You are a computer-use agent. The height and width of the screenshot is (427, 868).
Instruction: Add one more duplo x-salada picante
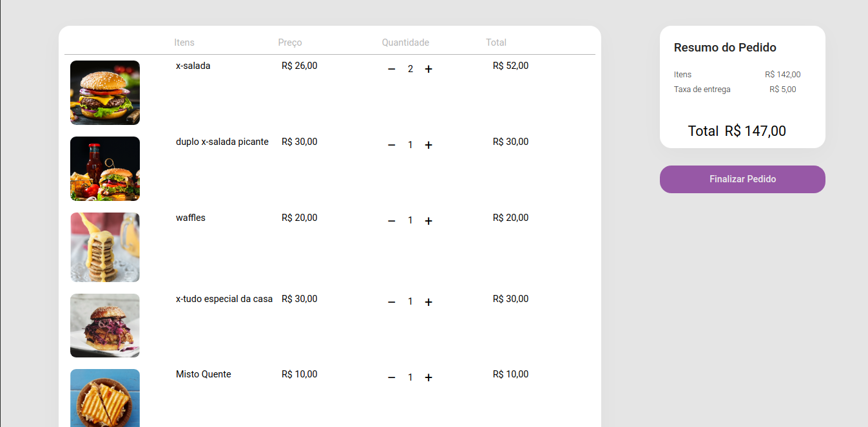429,145
